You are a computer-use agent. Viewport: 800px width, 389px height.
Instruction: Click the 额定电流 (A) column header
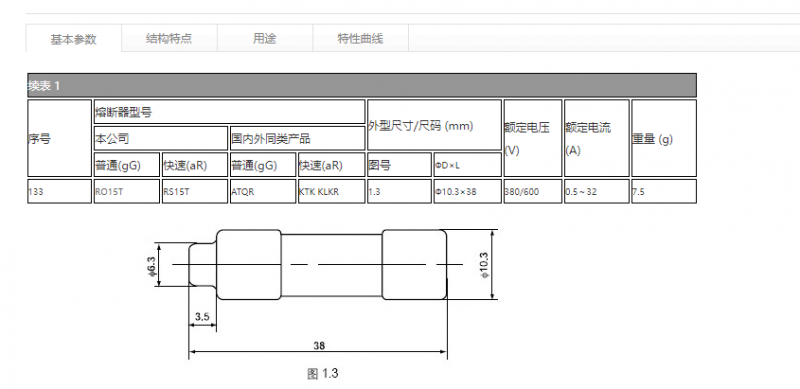click(x=596, y=138)
